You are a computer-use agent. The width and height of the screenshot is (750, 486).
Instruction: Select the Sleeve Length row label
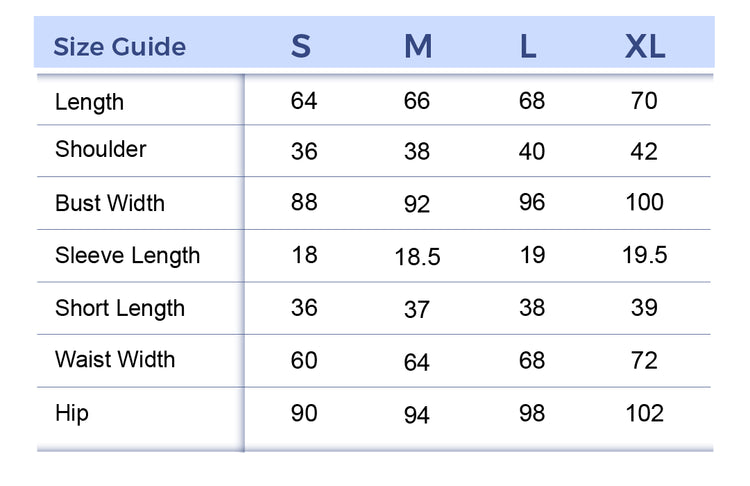click(x=127, y=255)
